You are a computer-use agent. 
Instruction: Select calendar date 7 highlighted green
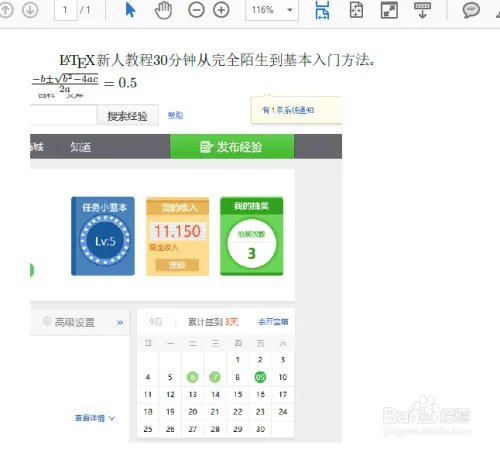[x=215, y=377]
